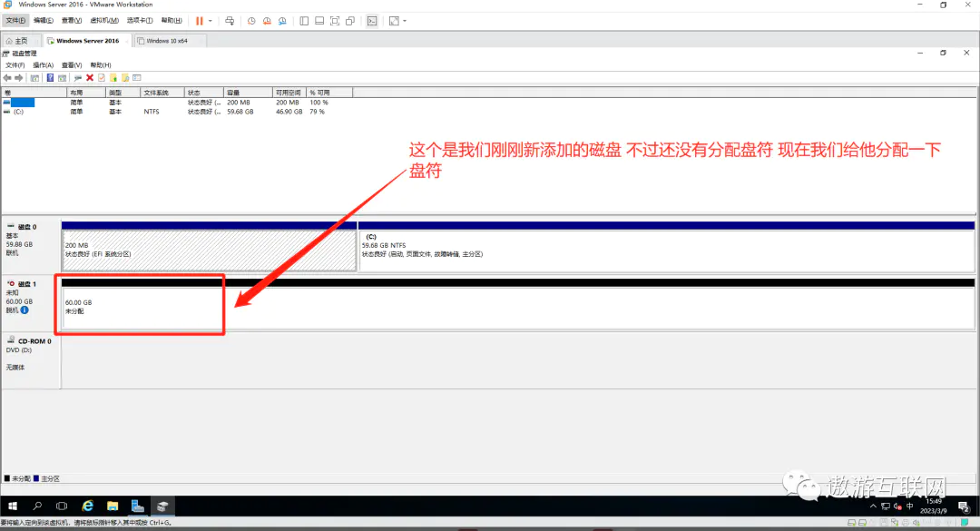Viewport: 980px width, 531px height.
Task: Click the 磁盘 0 disk label
Action: click(x=27, y=227)
